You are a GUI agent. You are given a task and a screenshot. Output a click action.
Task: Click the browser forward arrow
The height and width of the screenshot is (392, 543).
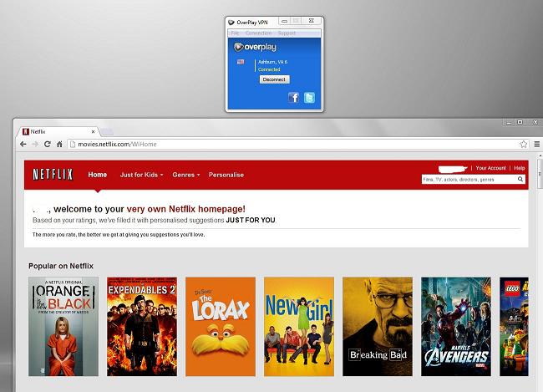click(x=35, y=145)
